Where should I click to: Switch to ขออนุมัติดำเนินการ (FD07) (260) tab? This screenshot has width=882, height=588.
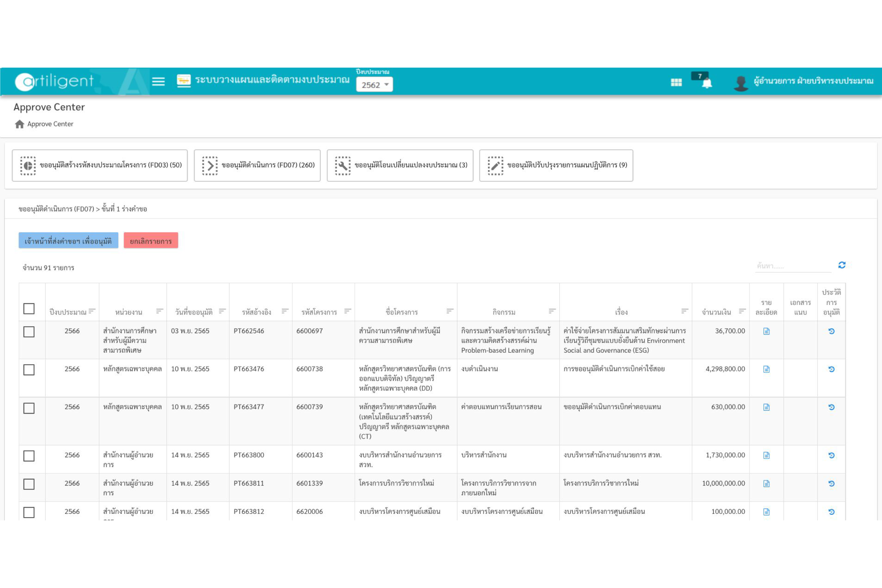[x=257, y=165]
